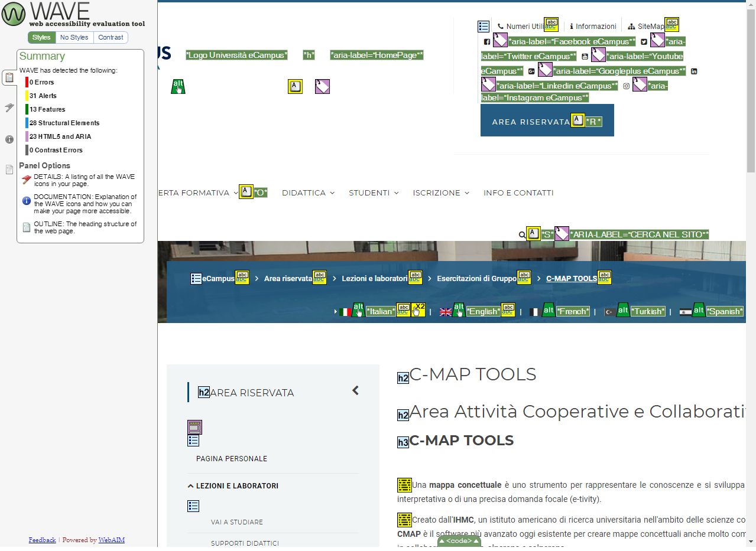756x551 pixels.
Task: Click the Youtube eCampus social icon
Action: pyautogui.click(x=585, y=57)
